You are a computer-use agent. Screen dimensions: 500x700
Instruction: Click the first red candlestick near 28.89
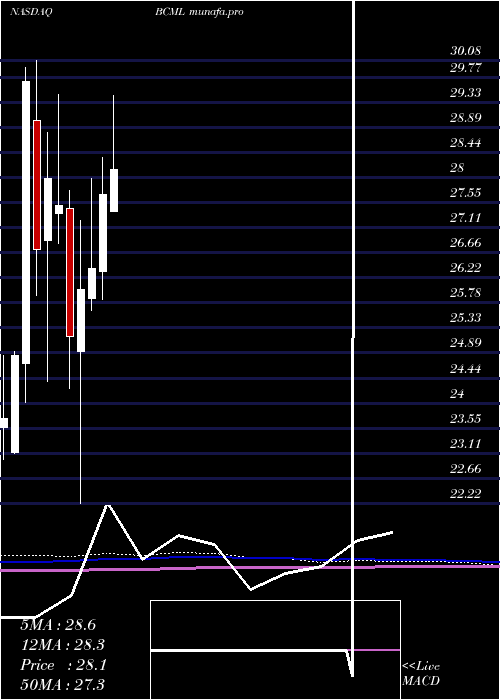37,185
